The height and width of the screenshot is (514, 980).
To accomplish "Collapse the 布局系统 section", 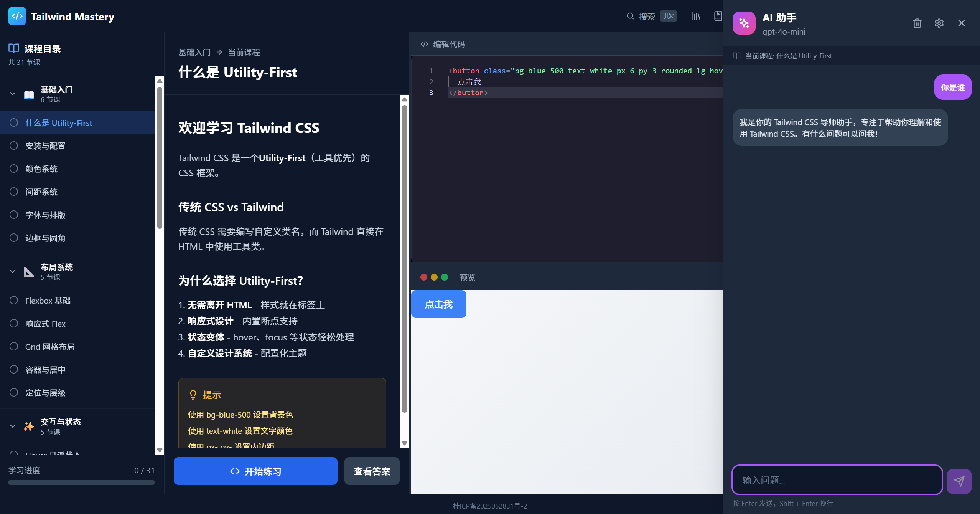I will pos(12,271).
